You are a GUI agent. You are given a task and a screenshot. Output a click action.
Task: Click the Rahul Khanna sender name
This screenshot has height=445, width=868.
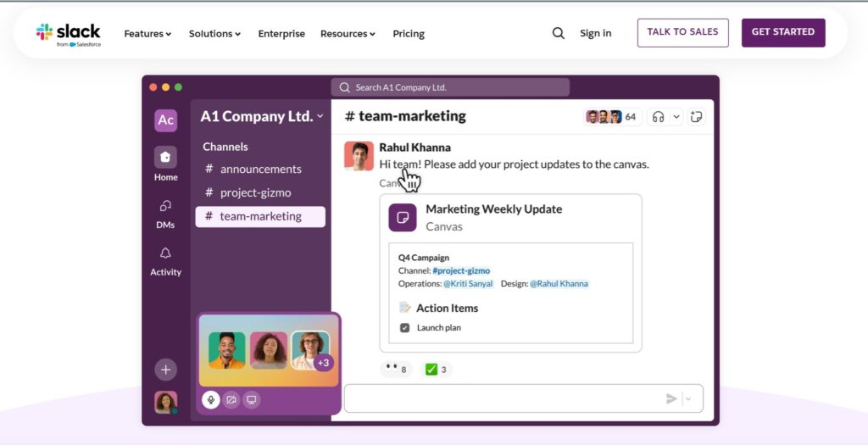point(415,147)
